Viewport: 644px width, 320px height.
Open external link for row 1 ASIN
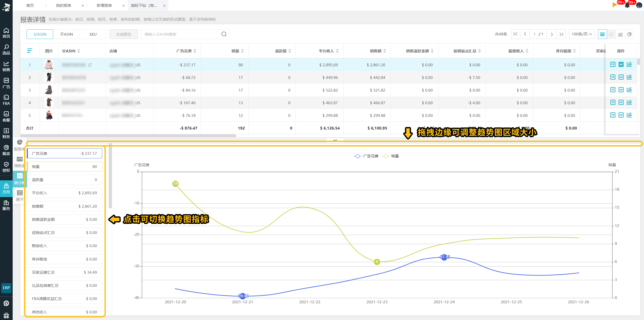click(90, 65)
